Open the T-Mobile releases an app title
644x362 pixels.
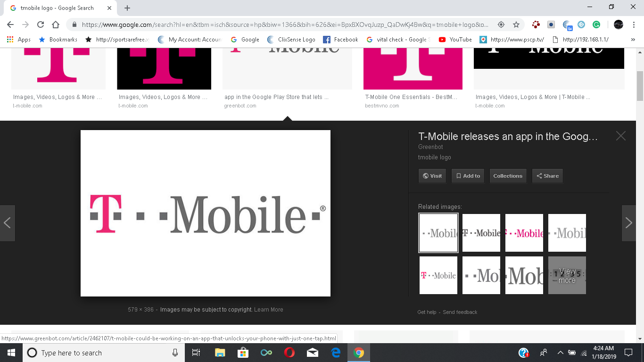[508, 137]
